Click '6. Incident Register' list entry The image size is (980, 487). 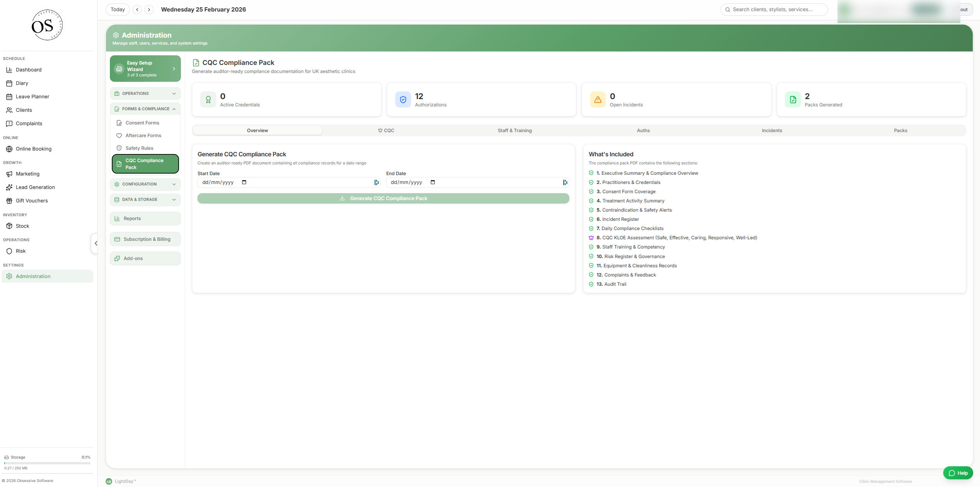point(618,219)
